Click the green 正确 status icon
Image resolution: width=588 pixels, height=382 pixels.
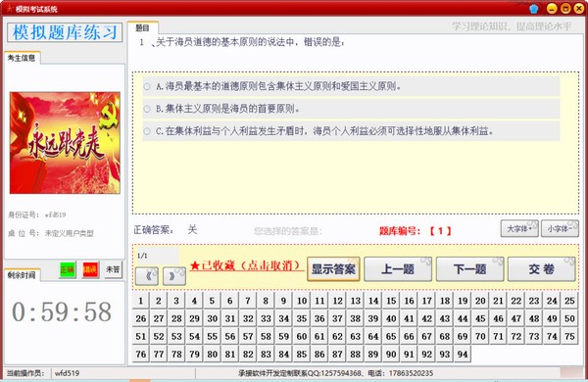(68, 269)
